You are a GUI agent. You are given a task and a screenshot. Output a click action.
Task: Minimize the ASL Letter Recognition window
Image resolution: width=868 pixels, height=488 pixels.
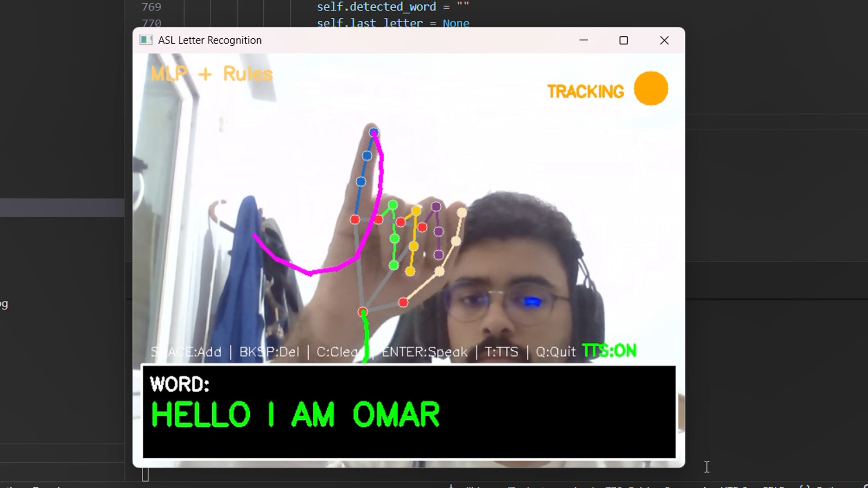pos(584,40)
